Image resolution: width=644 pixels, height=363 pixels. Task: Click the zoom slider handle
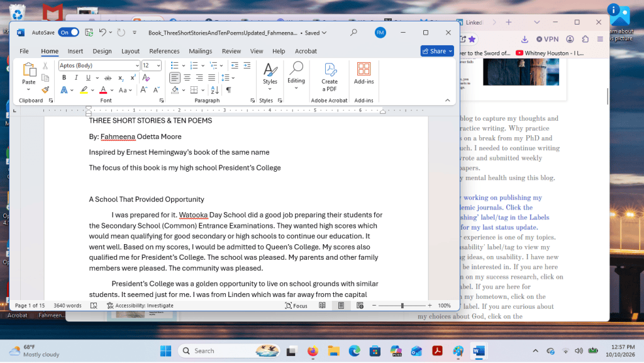click(x=402, y=306)
